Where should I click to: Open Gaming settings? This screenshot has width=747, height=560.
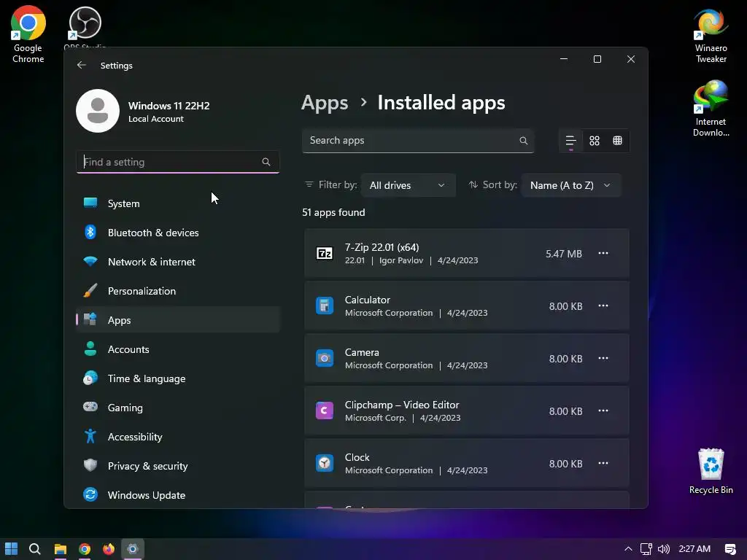178,408
